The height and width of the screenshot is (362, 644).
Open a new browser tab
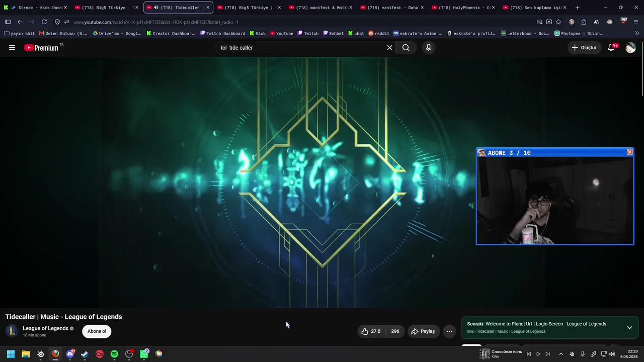(577, 8)
